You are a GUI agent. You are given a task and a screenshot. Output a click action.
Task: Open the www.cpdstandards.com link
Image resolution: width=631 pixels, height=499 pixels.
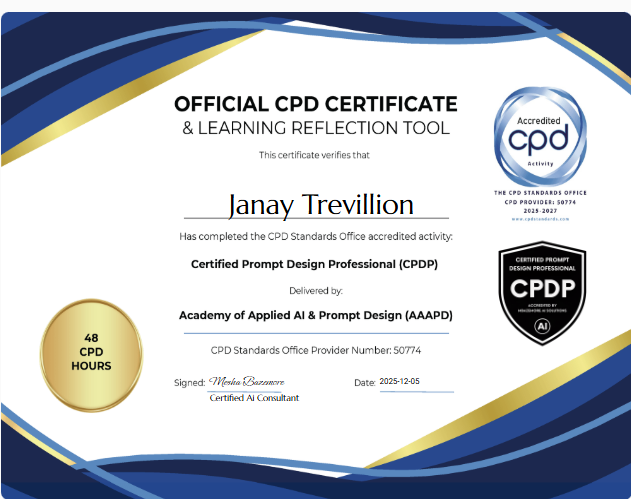click(x=540, y=219)
